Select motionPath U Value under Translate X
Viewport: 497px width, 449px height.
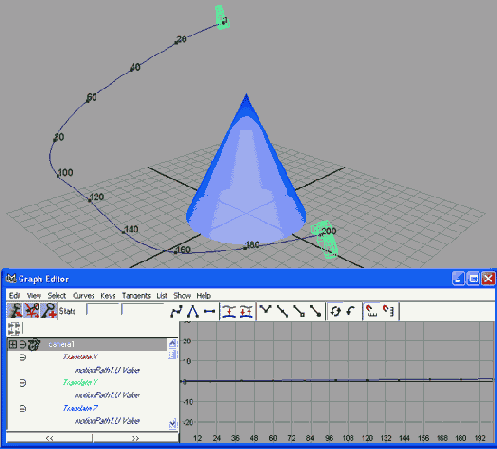pos(107,370)
